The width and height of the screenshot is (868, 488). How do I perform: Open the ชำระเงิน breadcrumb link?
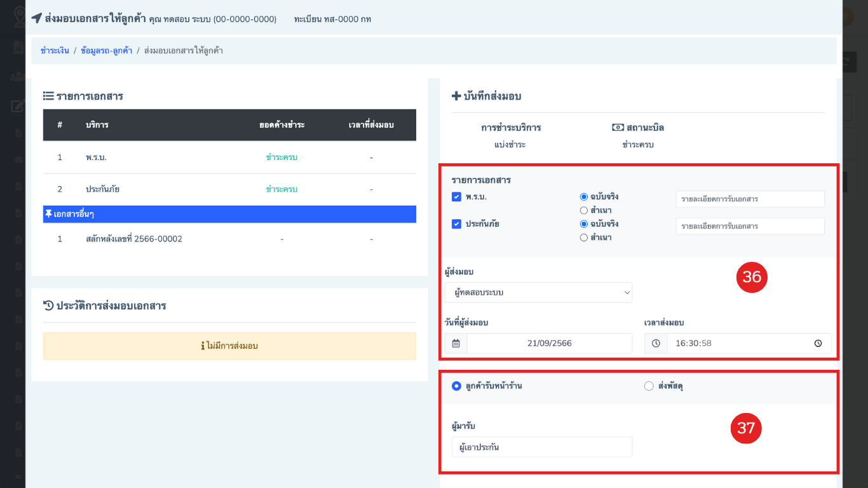point(55,50)
